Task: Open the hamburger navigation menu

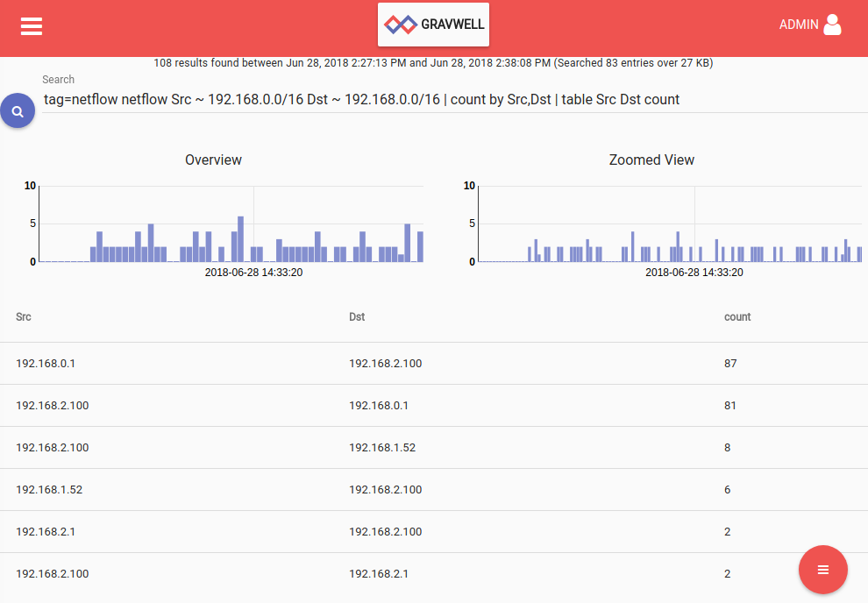Action: point(32,26)
